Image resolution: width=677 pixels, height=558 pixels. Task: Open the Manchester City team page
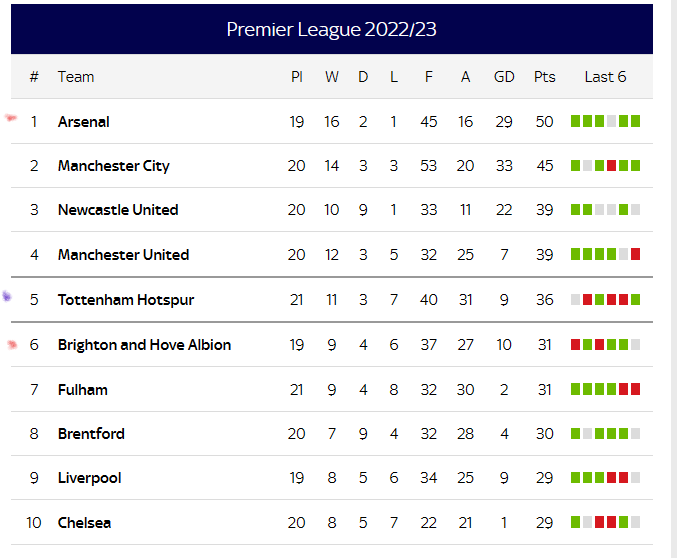[x=114, y=166]
